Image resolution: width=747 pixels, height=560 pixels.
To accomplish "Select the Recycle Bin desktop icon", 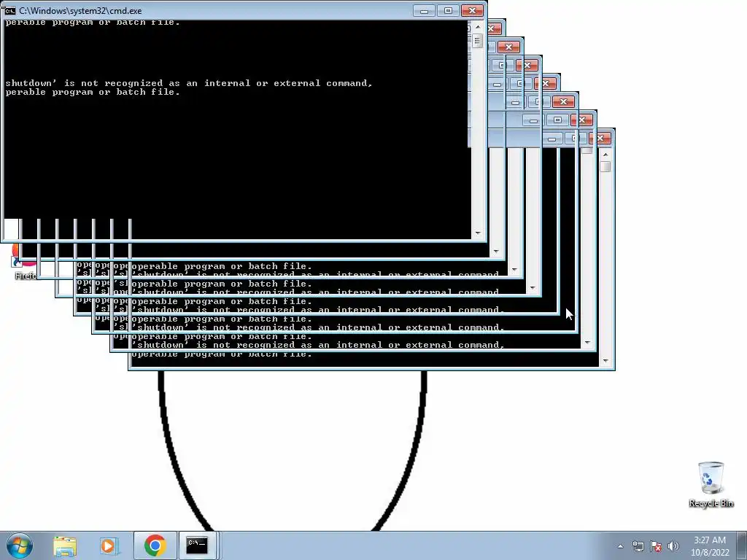I will 711,484.
